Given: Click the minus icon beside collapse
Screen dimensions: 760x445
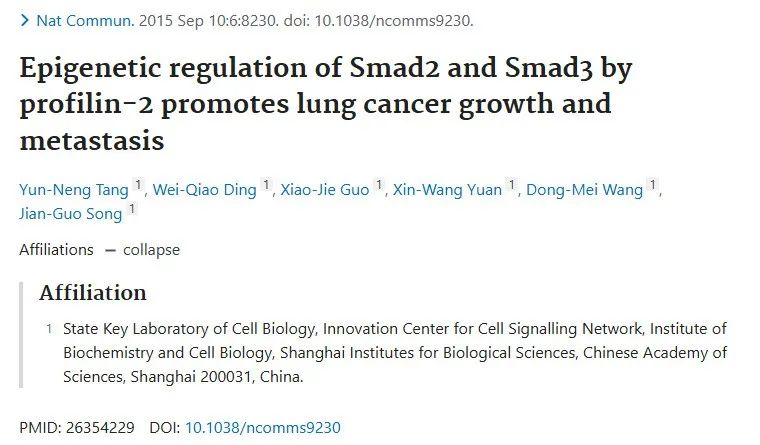Looking at the screenshot, I should [111, 251].
